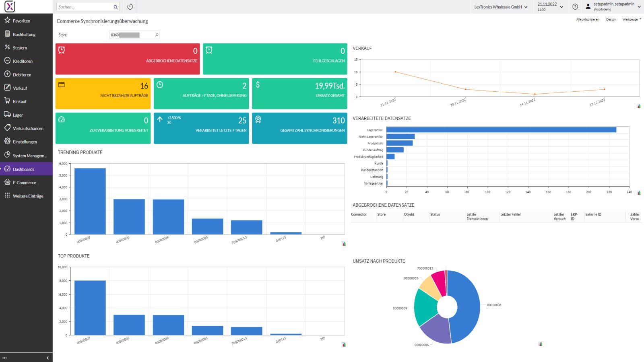Click the Lager icon in the sidebar

click(x=7, y=115)
